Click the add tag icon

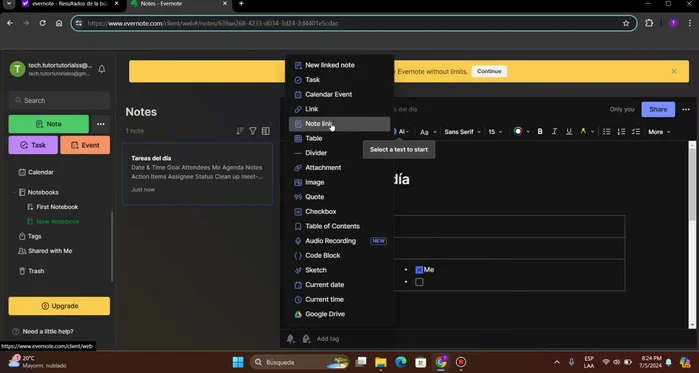pyautogui.click(x=306, y=339)
